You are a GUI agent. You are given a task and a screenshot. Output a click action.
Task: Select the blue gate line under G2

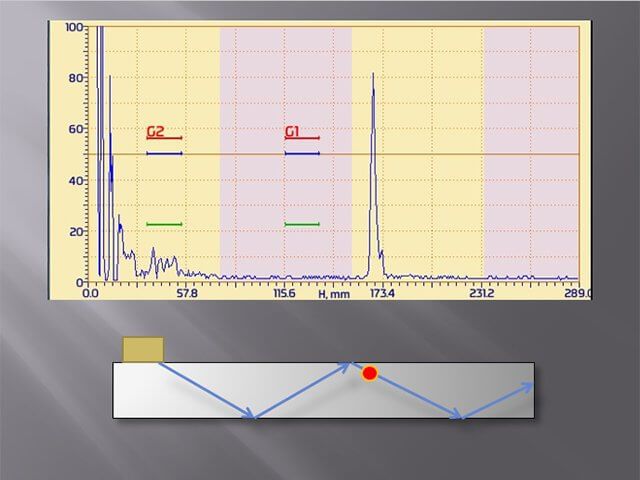pos(164,153)
